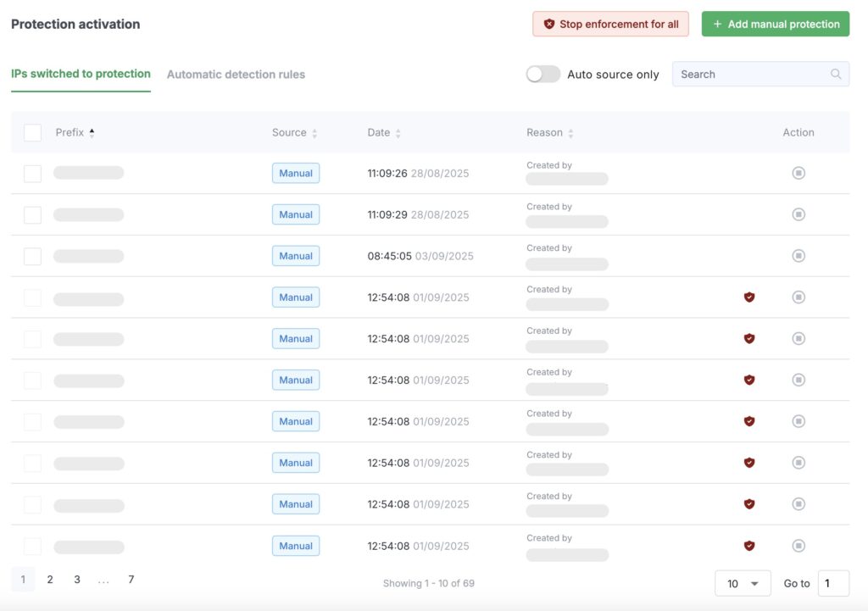This screenshot has width=868, height=611.
Task: Select the date 08:45:05 03/09/2025
Action: [x=420, y=256]
